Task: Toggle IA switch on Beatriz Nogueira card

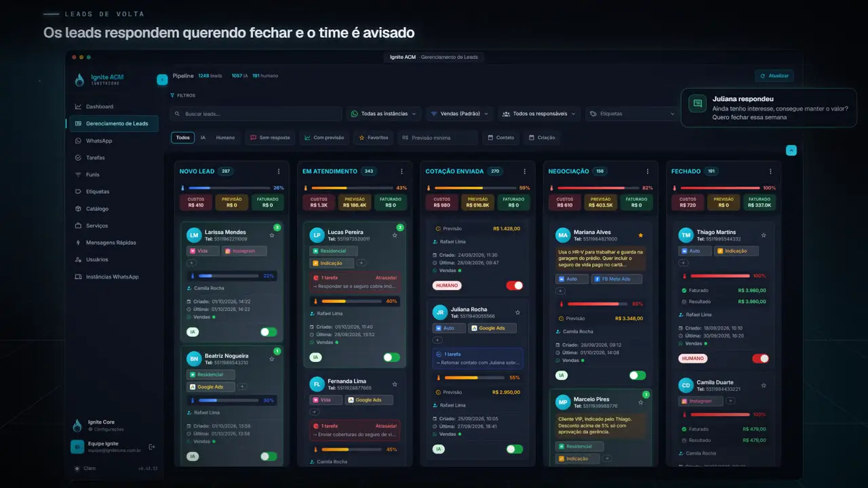Action: 269,457
